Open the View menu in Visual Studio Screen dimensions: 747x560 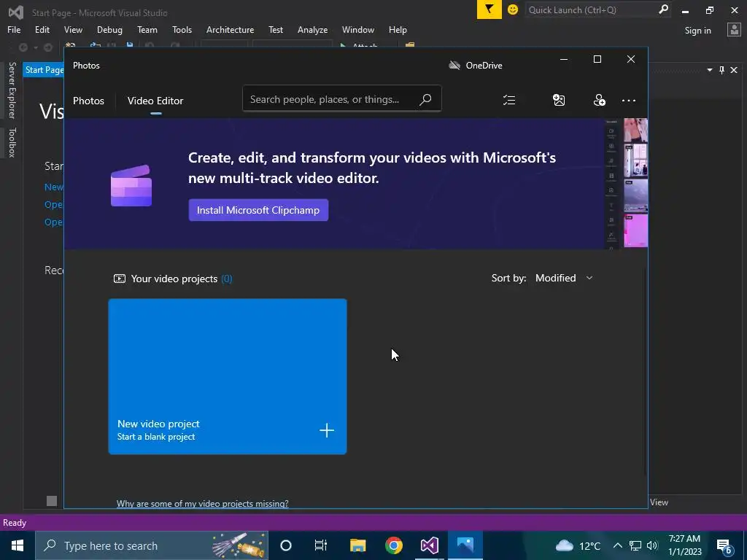coord(74,29)
